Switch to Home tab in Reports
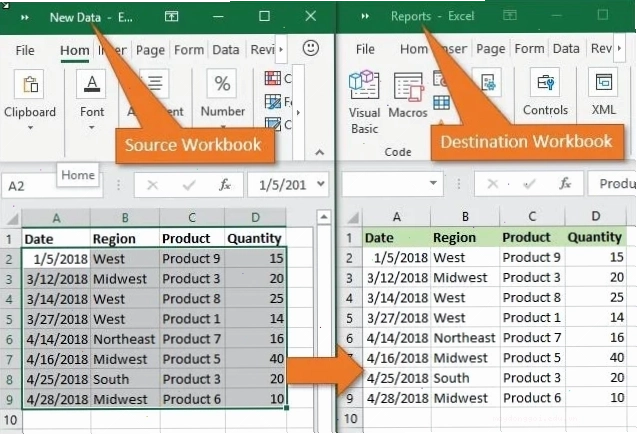Screen dimensions: 637x435 point(414,49)
